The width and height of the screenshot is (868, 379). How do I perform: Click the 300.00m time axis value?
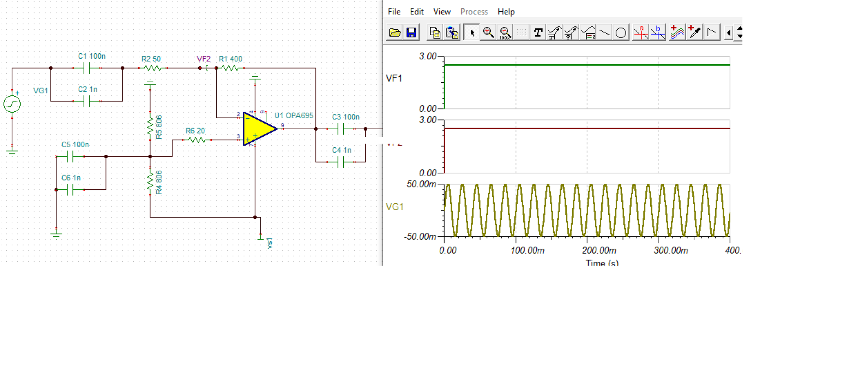[670, 250]
